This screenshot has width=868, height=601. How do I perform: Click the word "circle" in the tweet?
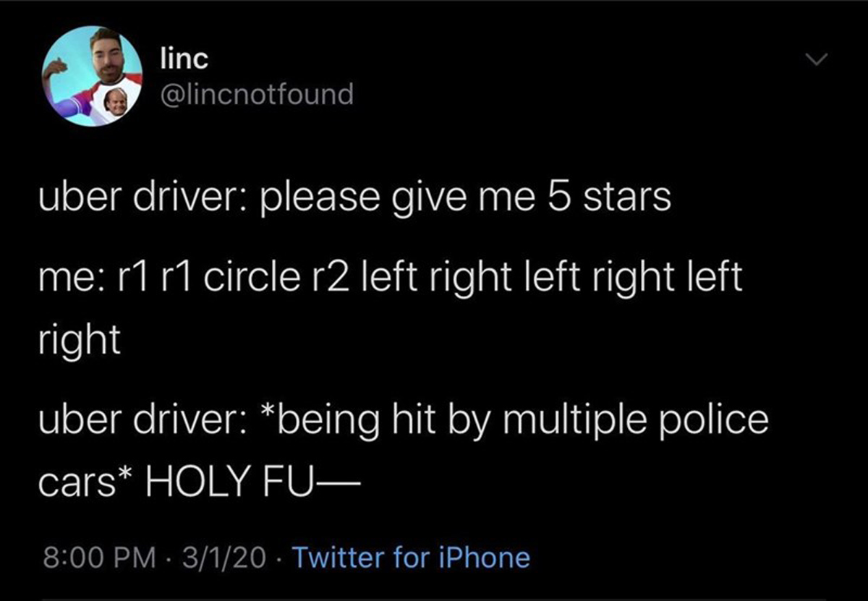click(251, 278)
